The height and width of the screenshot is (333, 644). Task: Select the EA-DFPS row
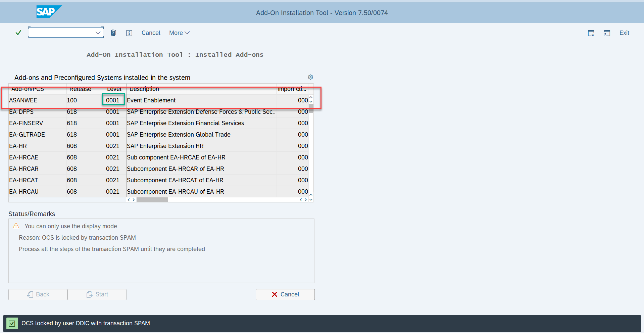tap(158, 112)
